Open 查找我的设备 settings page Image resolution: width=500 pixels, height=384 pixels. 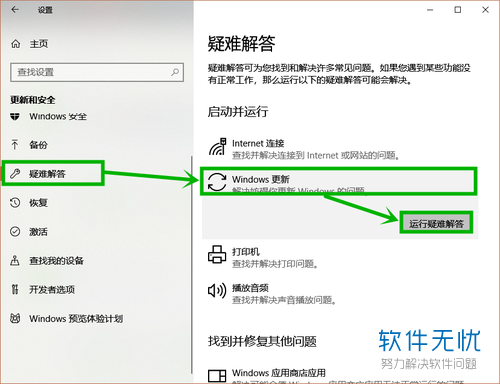[x=56, y=261]
